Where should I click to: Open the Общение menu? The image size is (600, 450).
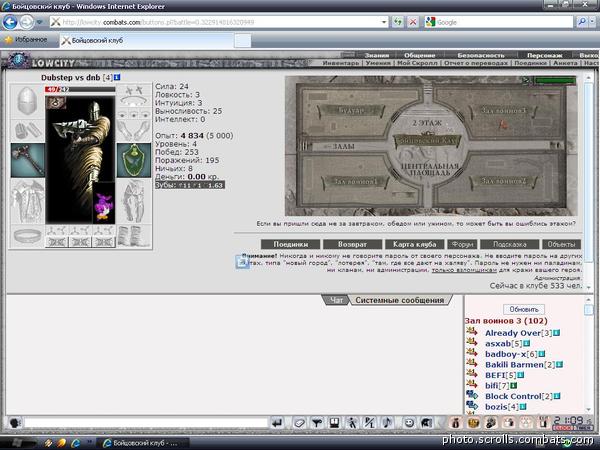[x=420, y=55]
